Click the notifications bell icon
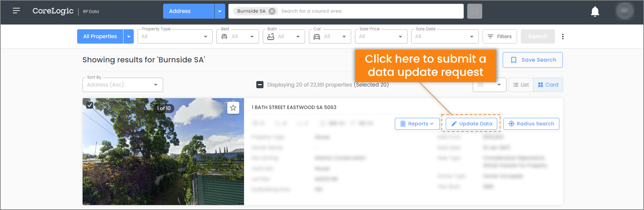The image size is (644, 210). pos(595,11)
